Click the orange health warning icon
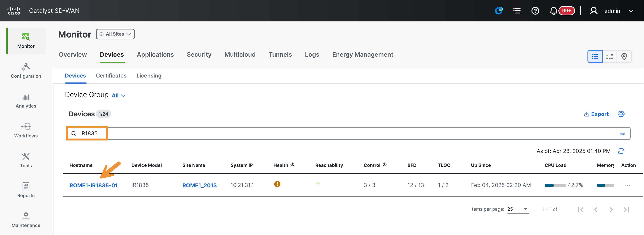 coord(277,184)
